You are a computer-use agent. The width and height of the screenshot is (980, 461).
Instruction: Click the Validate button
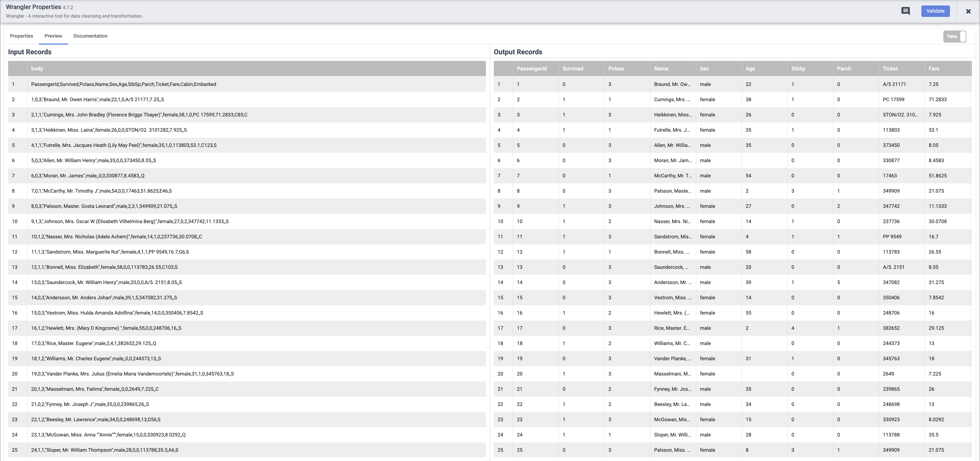pyautogui.click(x=935, y=11)
